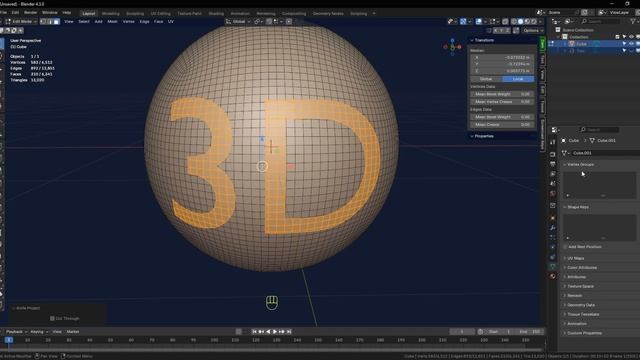Select vertex select mode icon
Viewport: 640px width, 360px height.
coord(43,21)
